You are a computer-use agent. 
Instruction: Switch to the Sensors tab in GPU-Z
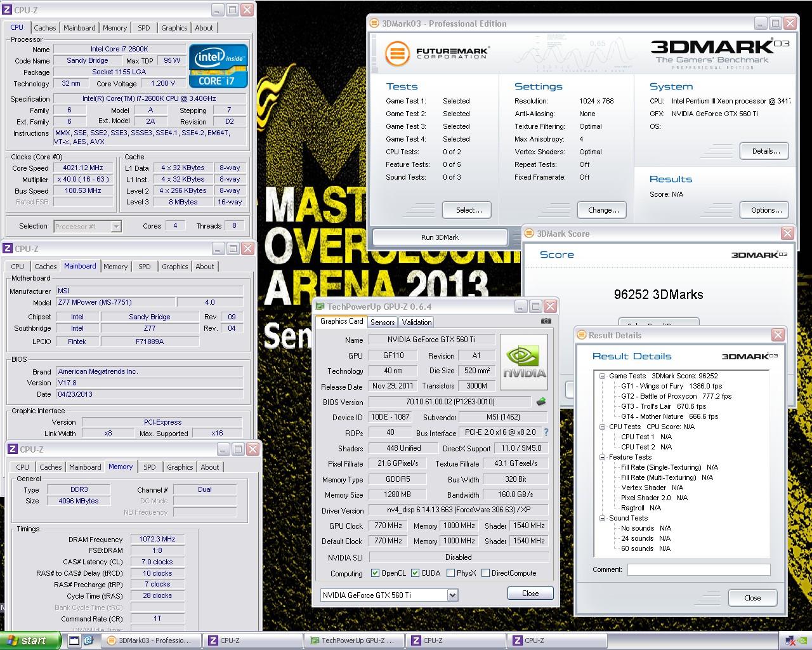pyautogui.click(x=383, y=322)
